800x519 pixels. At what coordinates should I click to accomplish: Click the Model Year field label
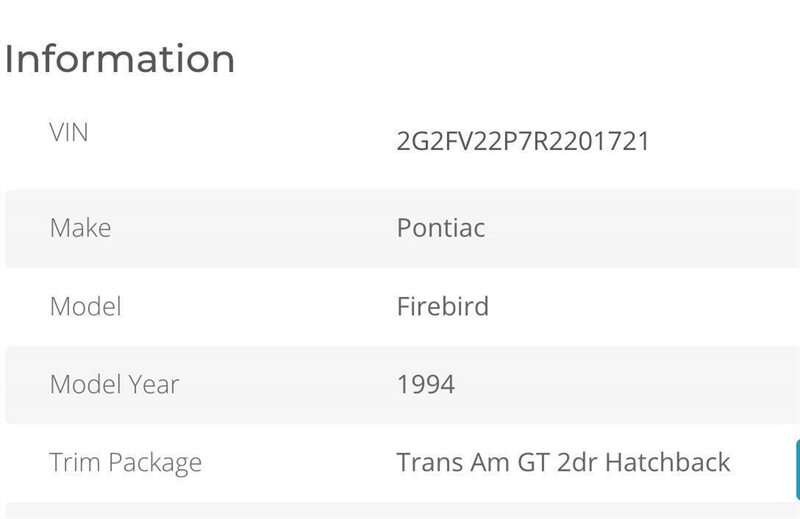pyautogui.click(x=114, y=384)
